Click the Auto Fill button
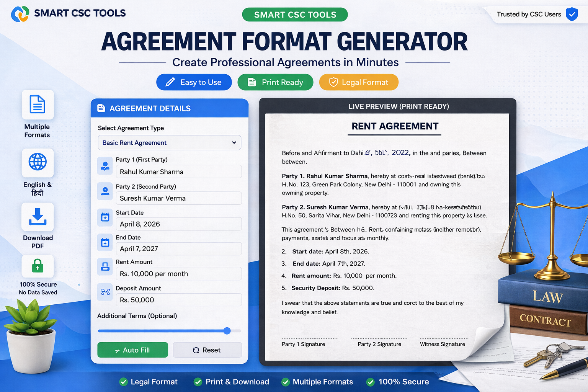Image resolution: width=588 pixels, height=392 pixels. pyautogui.click(x=132, y=350)
